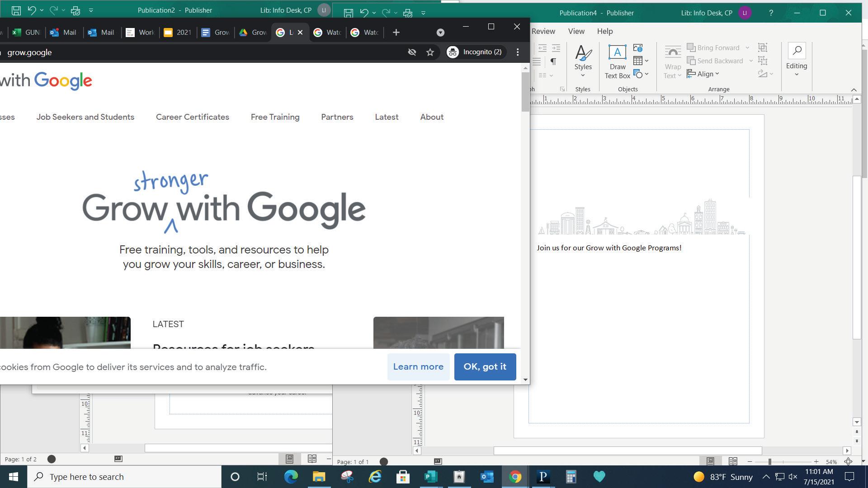Click zoom out minus in Publication4
The height and width of the screenshot is (488, 868).
[750, 461]
